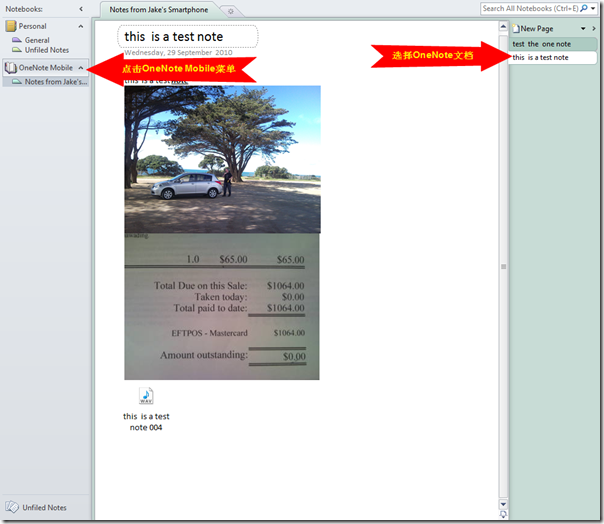The height and width of the screenshot is (524, 604).
Task: Select the car and trees photo
Action: tap(222, 159)
